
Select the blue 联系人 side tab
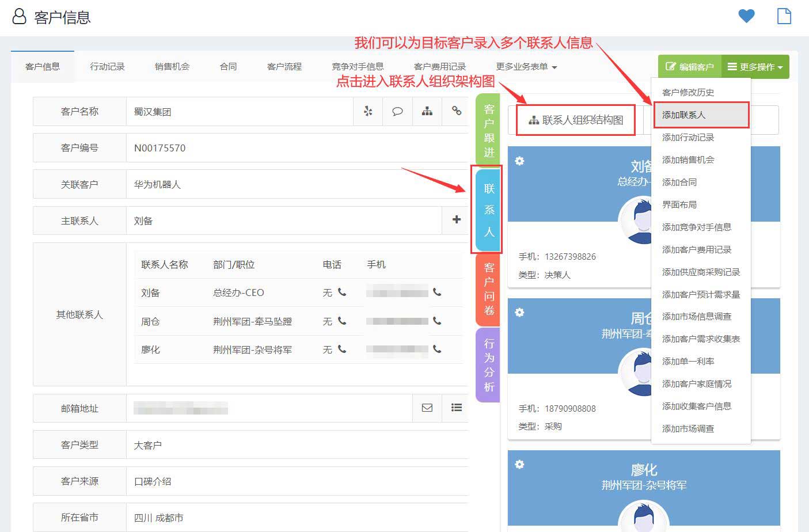click(x=489, y=210)
